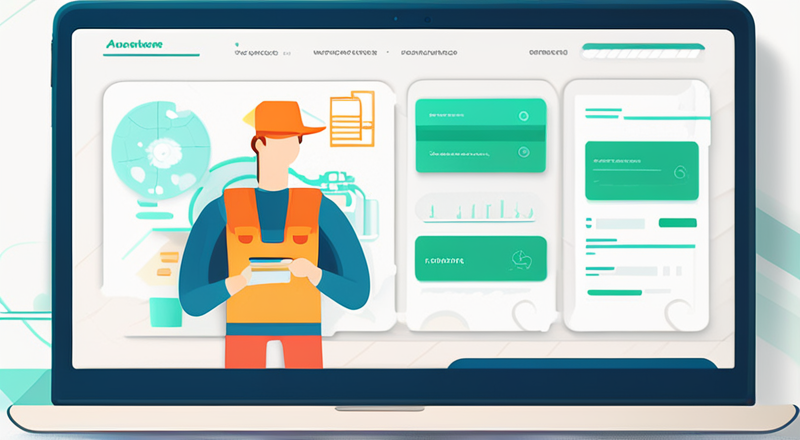Click the swirl icon on the right panel's green card
The height and width of the screenshot is (440, 800).
pos(681,172)
